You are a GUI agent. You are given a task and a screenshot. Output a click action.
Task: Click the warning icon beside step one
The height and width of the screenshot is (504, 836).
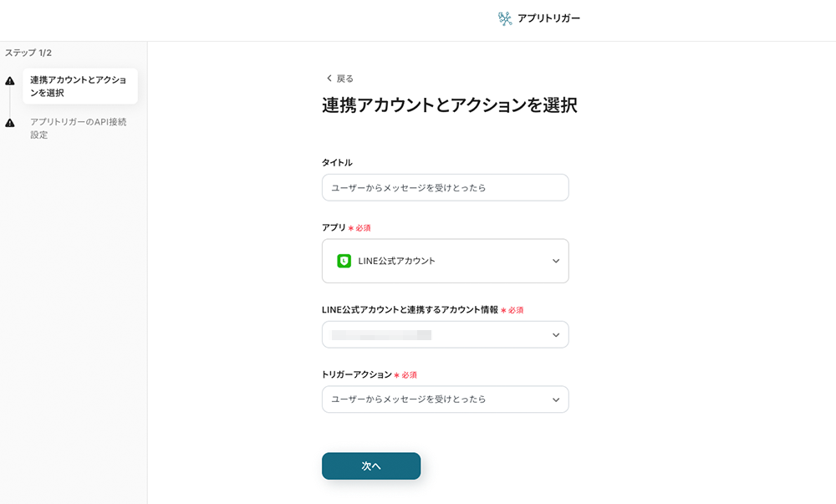point(10,81)
